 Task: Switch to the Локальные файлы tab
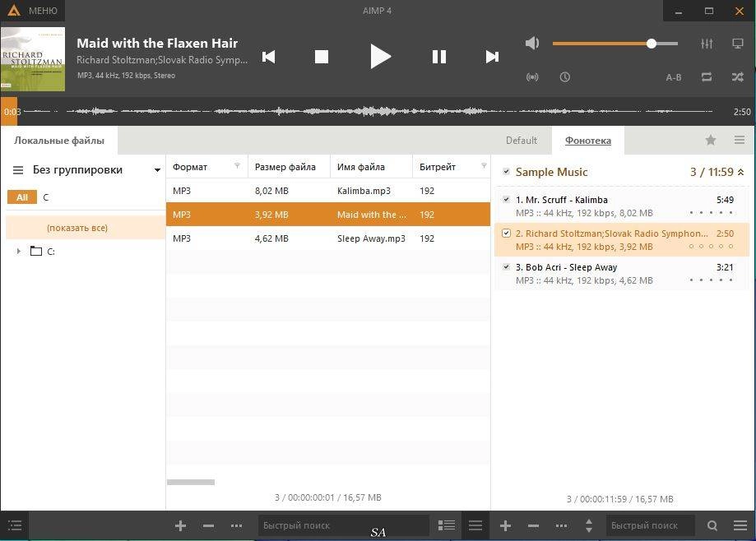pyautogui.click(x=59, y=141)
